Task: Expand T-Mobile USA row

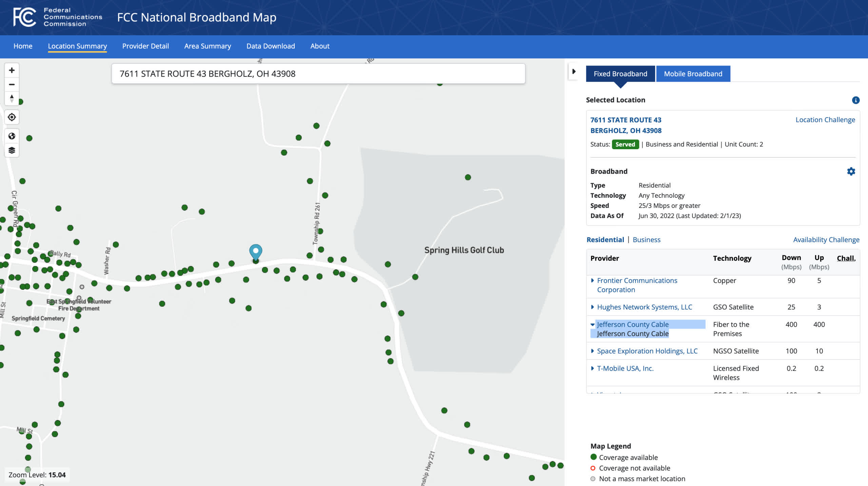Action: pyautogui.click(x=592, y=368)
